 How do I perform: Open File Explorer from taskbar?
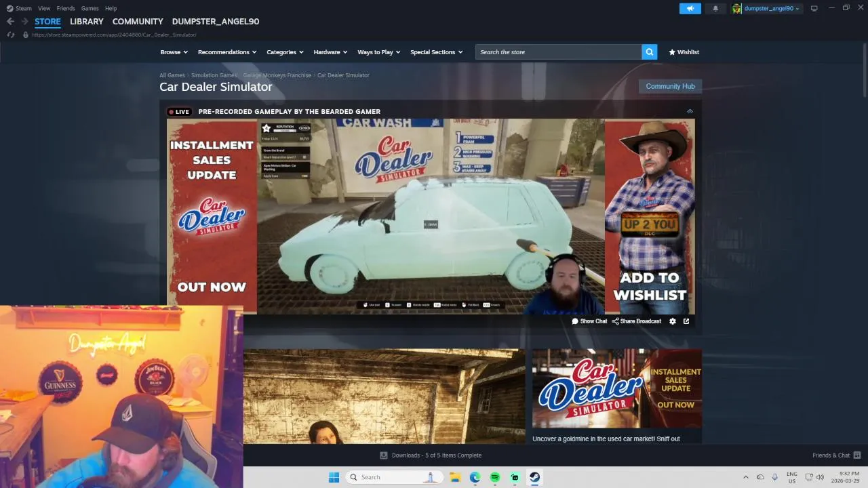(x=456, y=477)
